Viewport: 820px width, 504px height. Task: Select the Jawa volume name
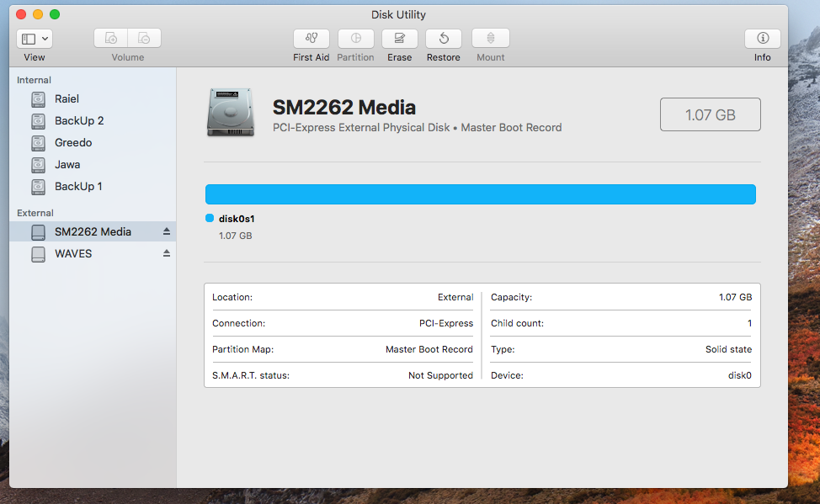(x=67, y=165)
